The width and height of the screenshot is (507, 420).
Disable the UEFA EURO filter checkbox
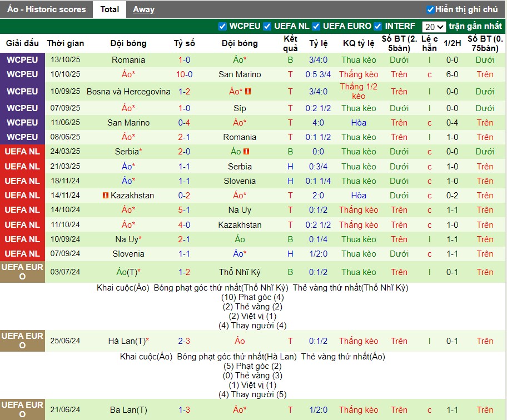pyautogui.click(x=316, y=26)
